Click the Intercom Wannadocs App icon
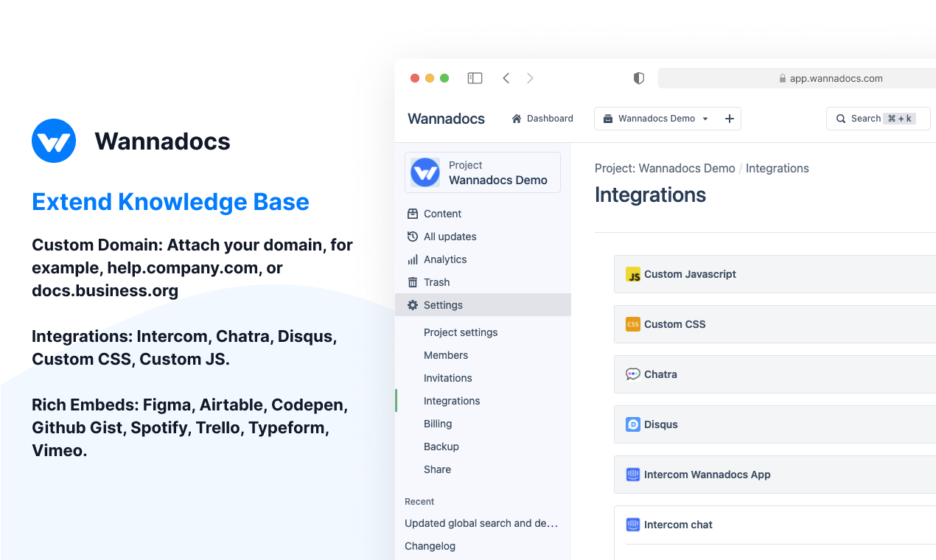 tap(633, 475)
